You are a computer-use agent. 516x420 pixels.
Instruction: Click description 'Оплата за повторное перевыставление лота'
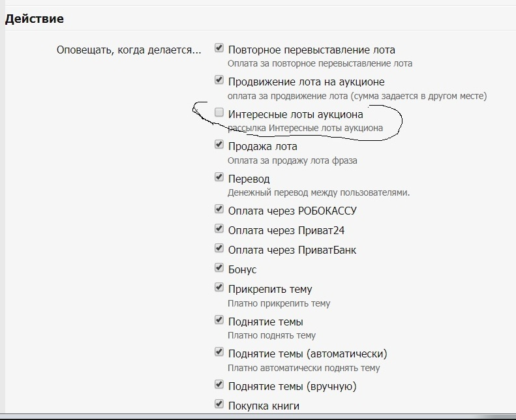[320, 63]
